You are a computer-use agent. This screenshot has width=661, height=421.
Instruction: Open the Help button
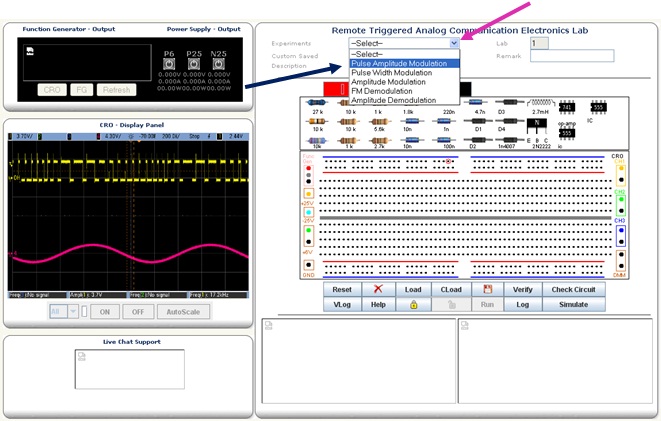378,304
